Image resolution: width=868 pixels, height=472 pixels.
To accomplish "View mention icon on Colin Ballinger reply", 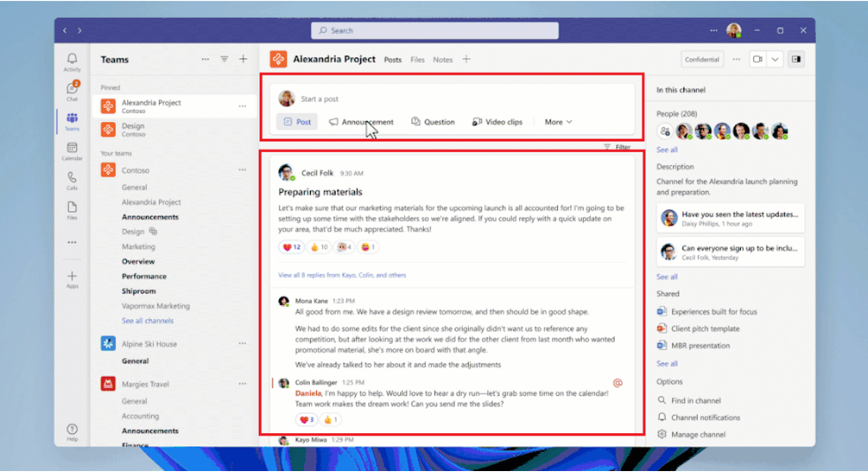I will coord(618,383).
